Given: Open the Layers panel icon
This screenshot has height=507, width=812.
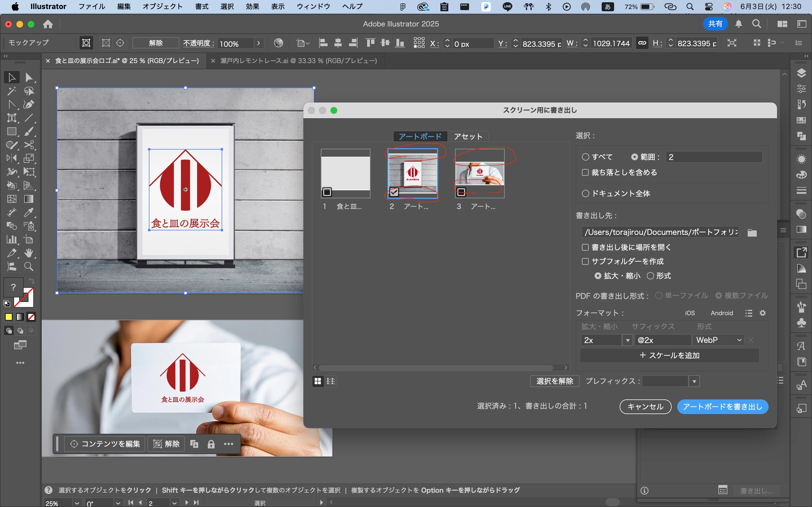Looking at the screenshot, I should 802,73.
